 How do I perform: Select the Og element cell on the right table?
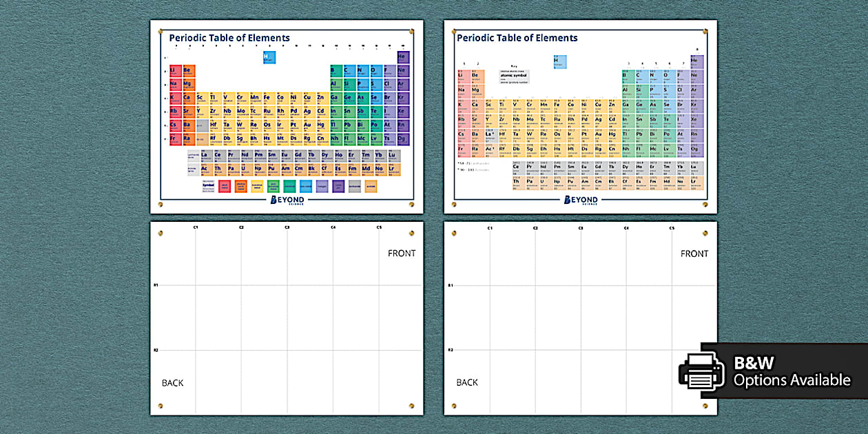tap(695, 149)
